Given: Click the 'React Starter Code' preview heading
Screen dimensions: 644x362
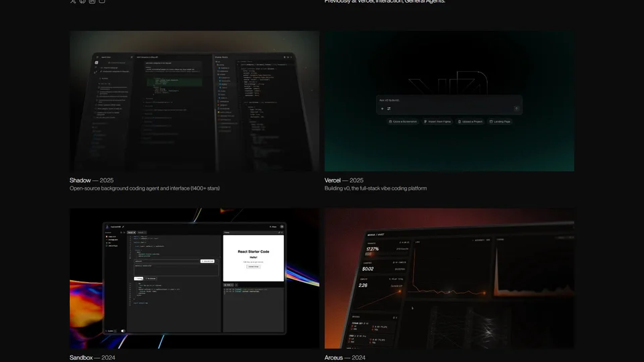Looking at the screenshot, I should point(254,251).
